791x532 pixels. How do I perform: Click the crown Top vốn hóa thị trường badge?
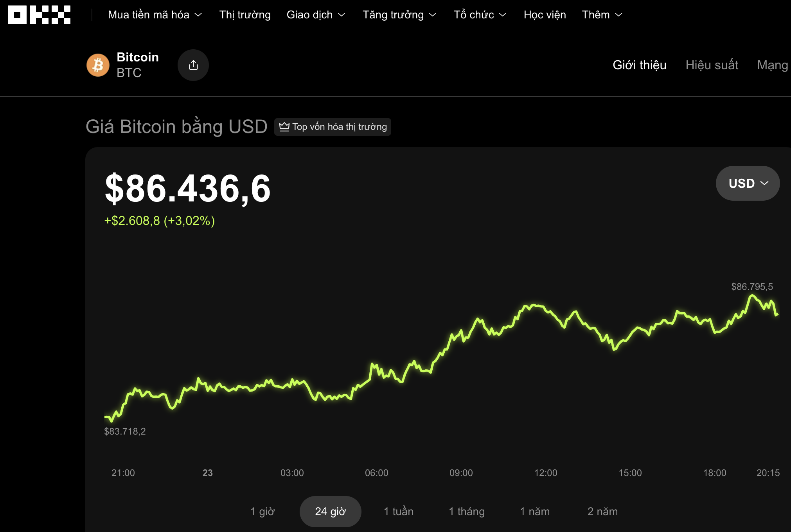333,127
